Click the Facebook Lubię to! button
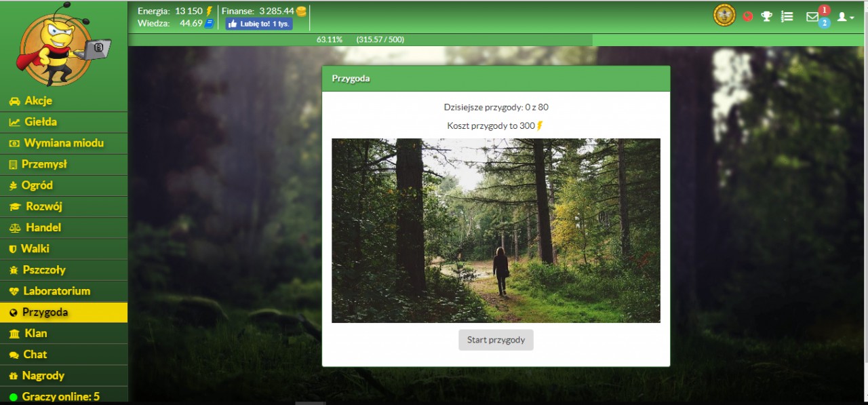The height and width of the screenshot is (405, 868). click(259, 24)
